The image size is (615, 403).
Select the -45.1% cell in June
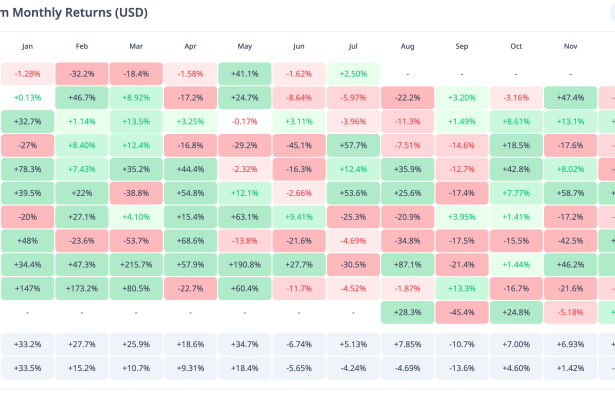pyautogui.click(x=298, y=144)
